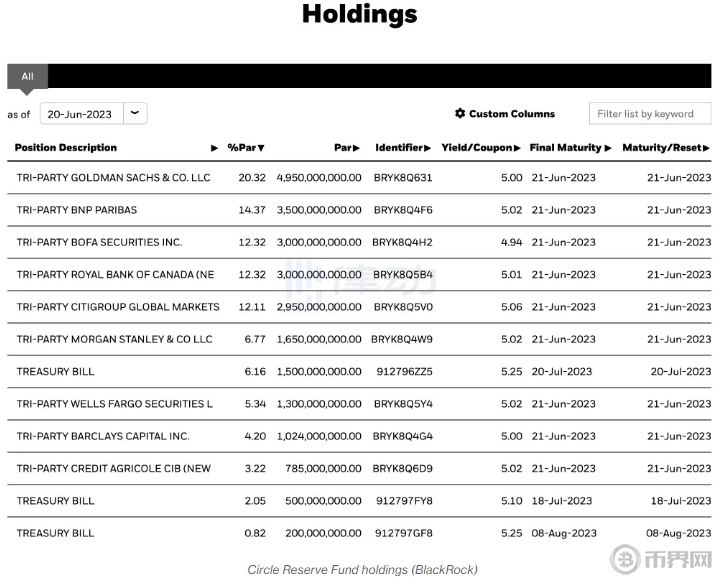Click the Custom Columns gear icon

click(x=460, y=114)
